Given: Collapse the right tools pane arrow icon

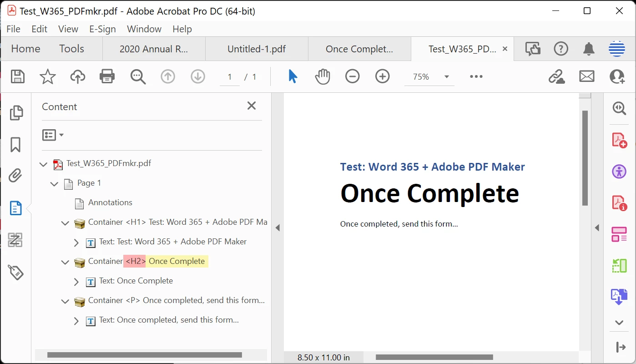Looking at the screenshot, I should click(x=621, y=348).
